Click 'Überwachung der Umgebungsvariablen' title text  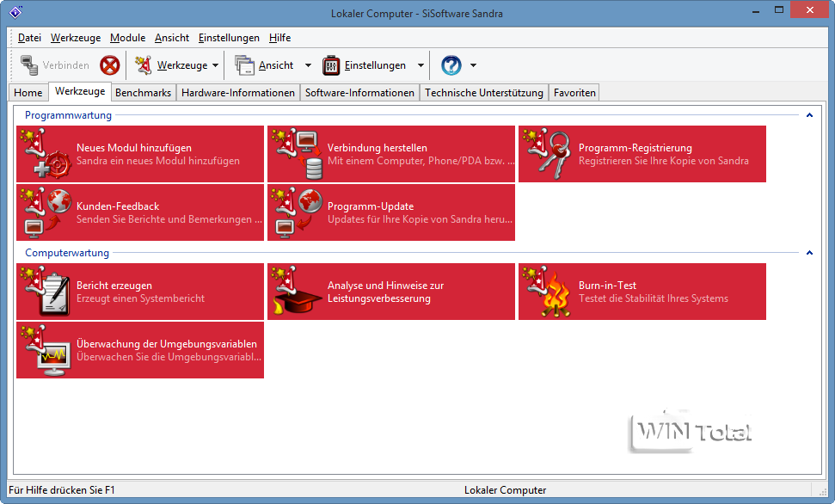point(167,344)
